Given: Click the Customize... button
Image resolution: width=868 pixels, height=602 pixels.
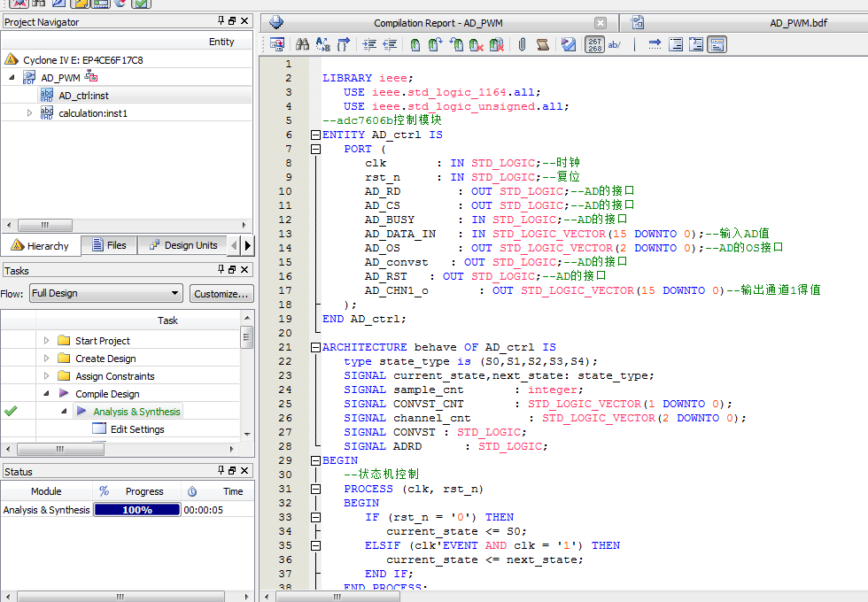Looking at the screenshot, I should pyautogui.click(x=221, y=294).
